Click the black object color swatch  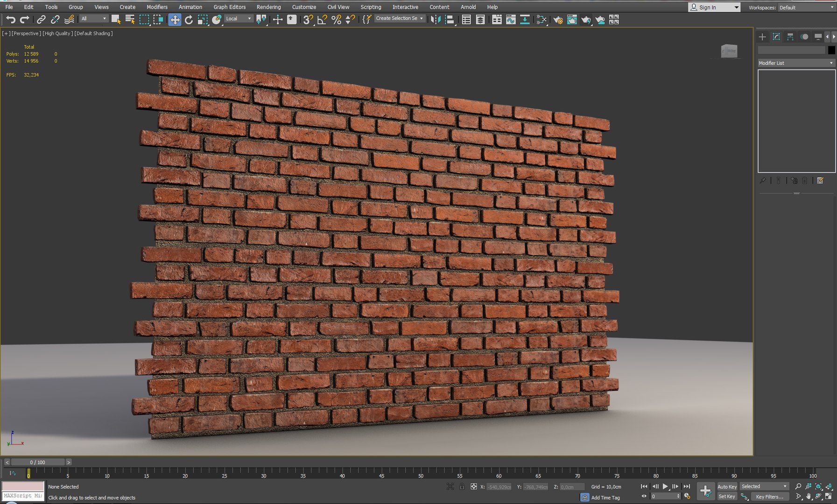point(831,50)
